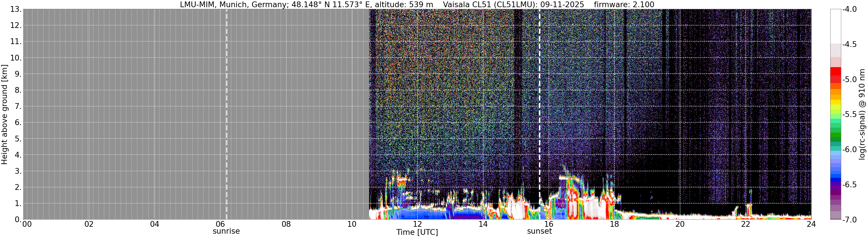This screenshot has height=238, width=868.
Task: Select the 'sunset' label below time axis
Action: coord(540,231)
